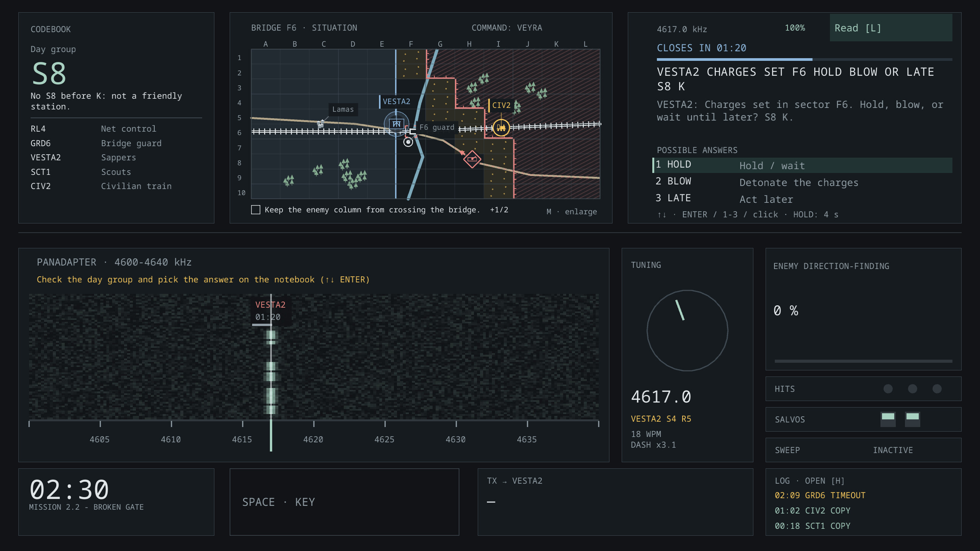Click the MISSION 2.2 - BROKEN GATE label
The image size is (980, 551).
tap(87, 507)
